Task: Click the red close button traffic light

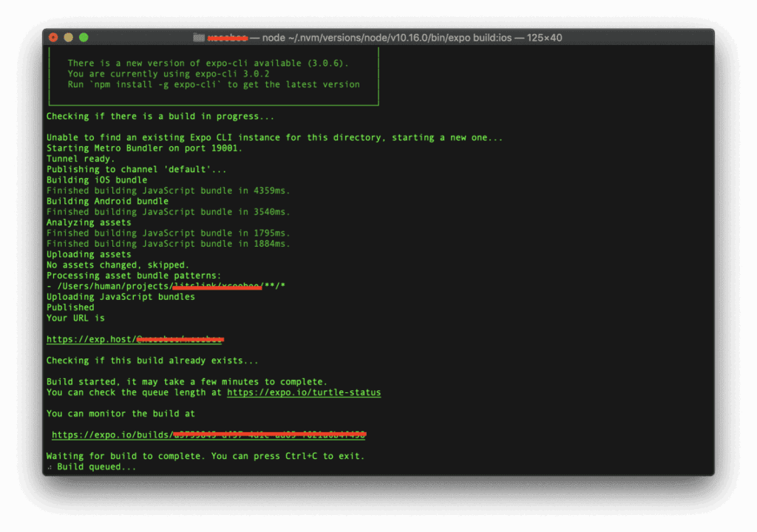Action: [x=53, y=37]
